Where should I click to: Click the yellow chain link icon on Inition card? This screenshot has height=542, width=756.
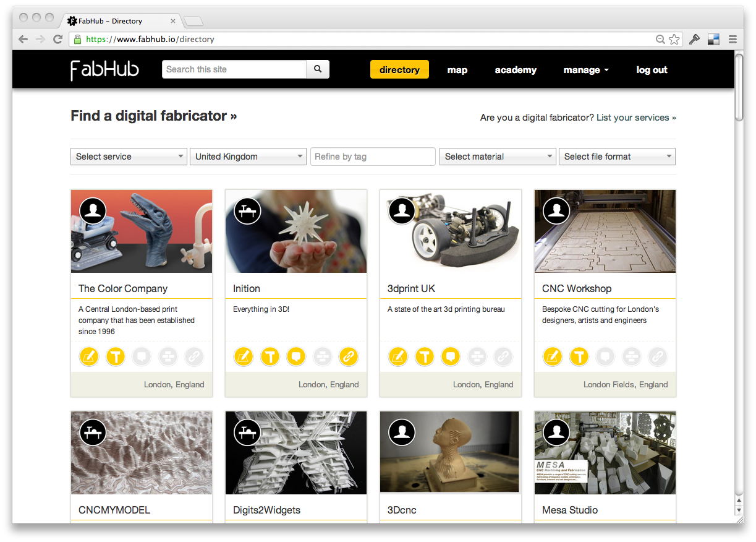349,356
